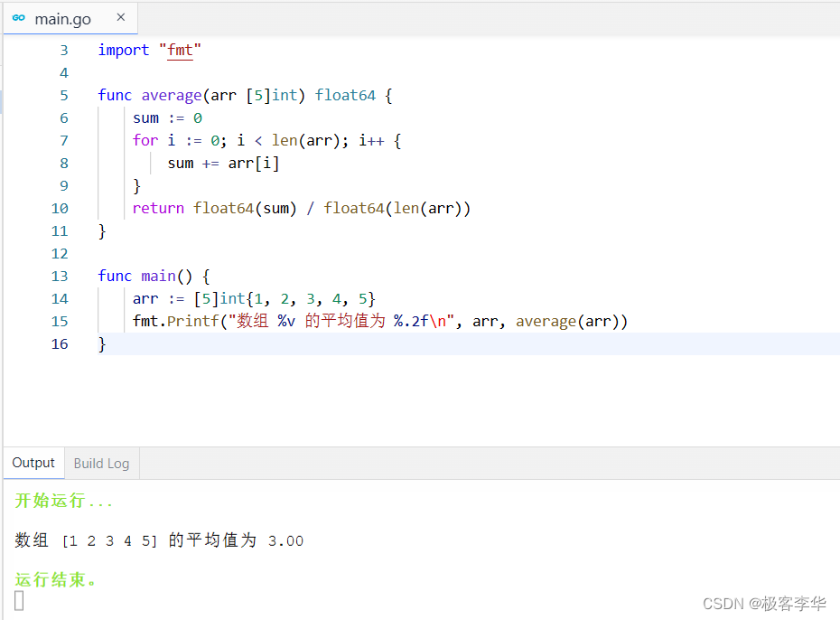
Task: Switch to the Output tab
Action: [33, 463]
